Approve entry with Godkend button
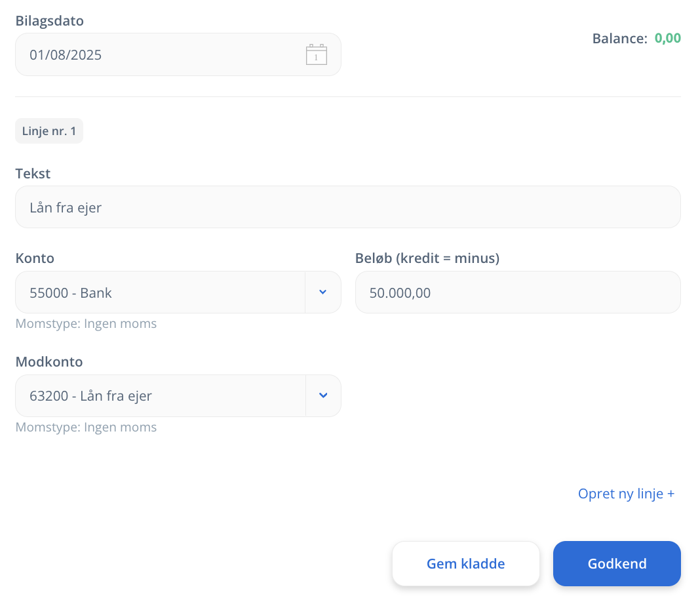This screenshot has height=602, width=700. [617, 563]
